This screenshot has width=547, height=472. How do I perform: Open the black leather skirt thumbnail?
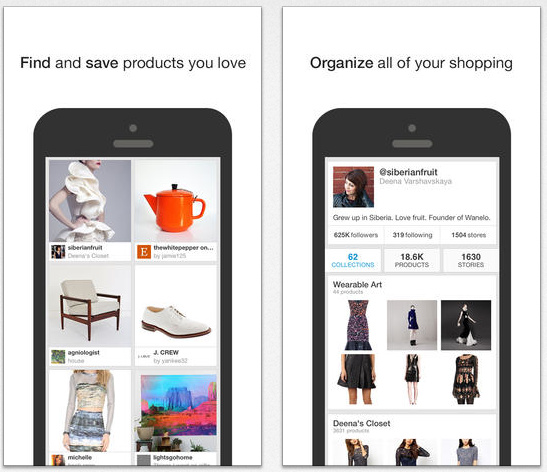tap(358, 380)
